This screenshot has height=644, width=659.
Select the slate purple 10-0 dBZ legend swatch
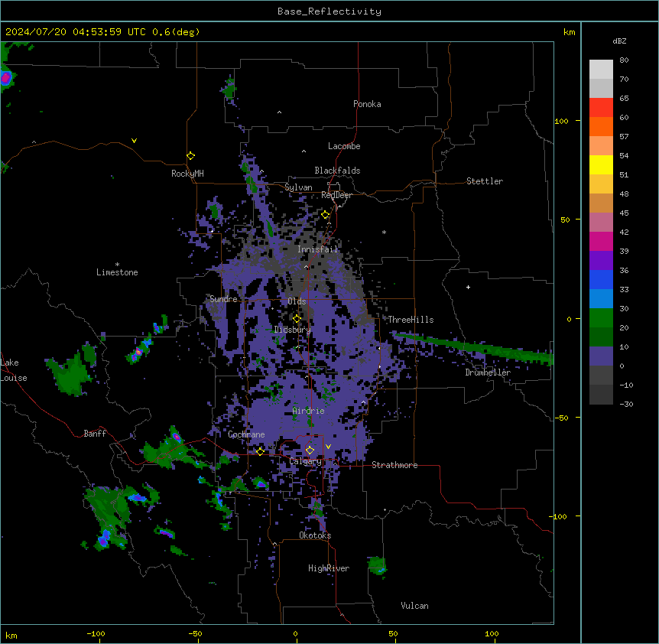601,356
